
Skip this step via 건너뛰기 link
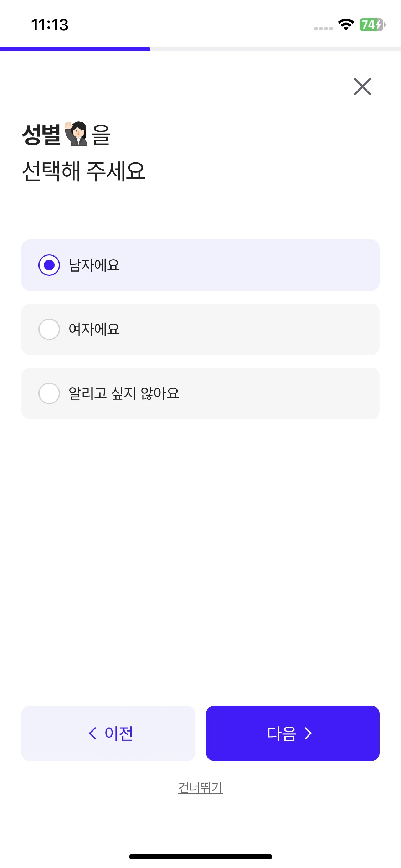click(x=200, y=787)
